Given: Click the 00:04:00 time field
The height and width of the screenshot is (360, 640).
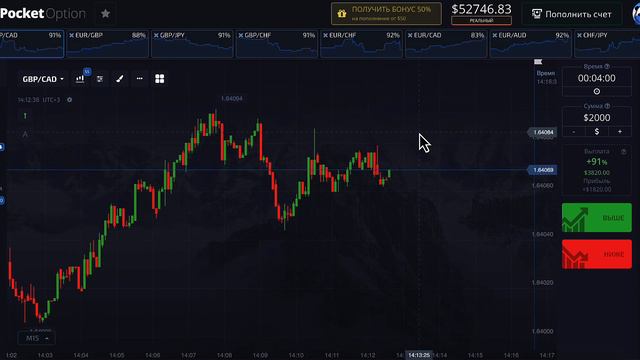Looking at the screenshot, I should (x=597, y=78).
